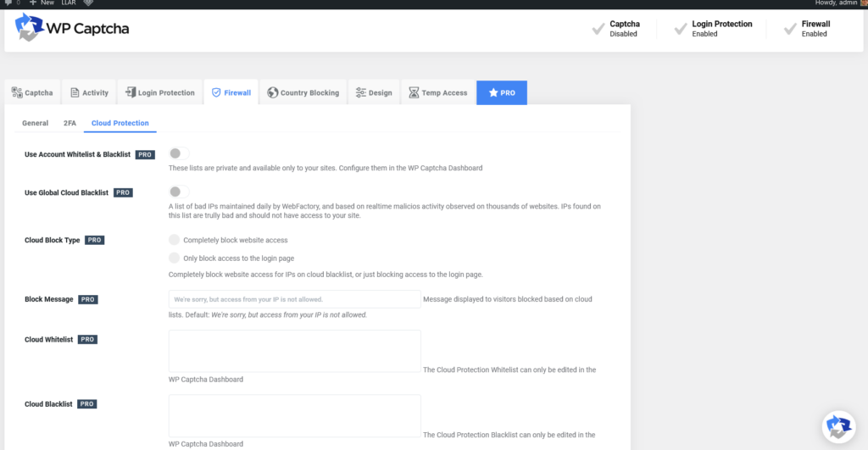Open the Howdy, admin account menu

tap(840, 3)
